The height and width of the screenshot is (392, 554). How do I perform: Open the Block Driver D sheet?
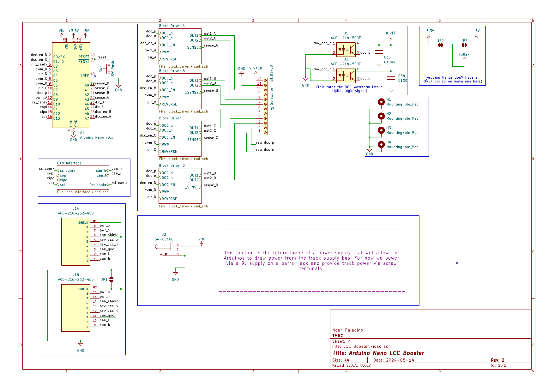(180, 186)
